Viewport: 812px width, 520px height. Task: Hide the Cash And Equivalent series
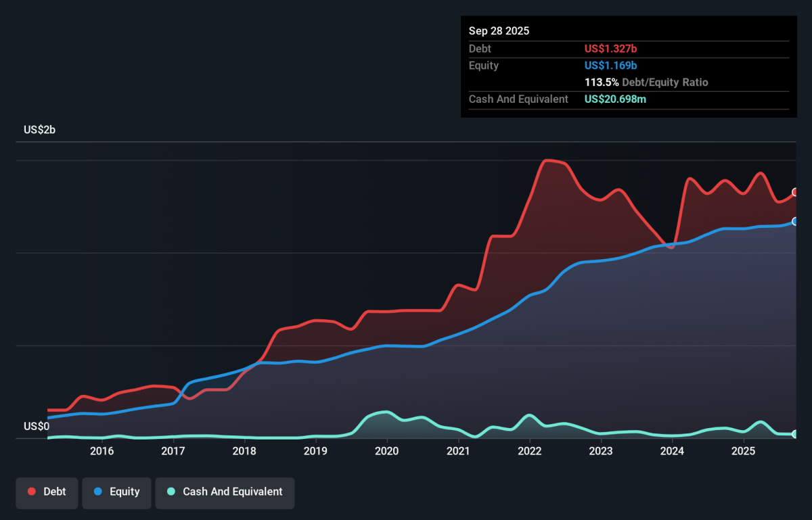tap(225, 492)
